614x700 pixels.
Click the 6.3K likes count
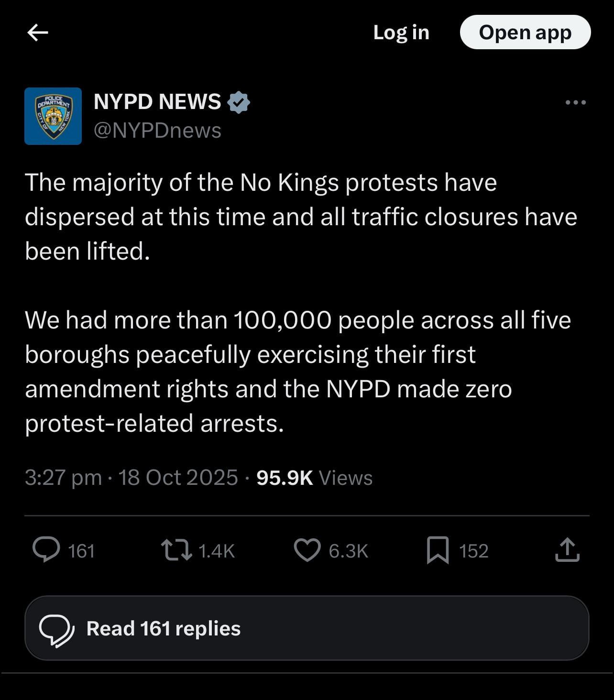pyautogui.click(x=348, y=551)
